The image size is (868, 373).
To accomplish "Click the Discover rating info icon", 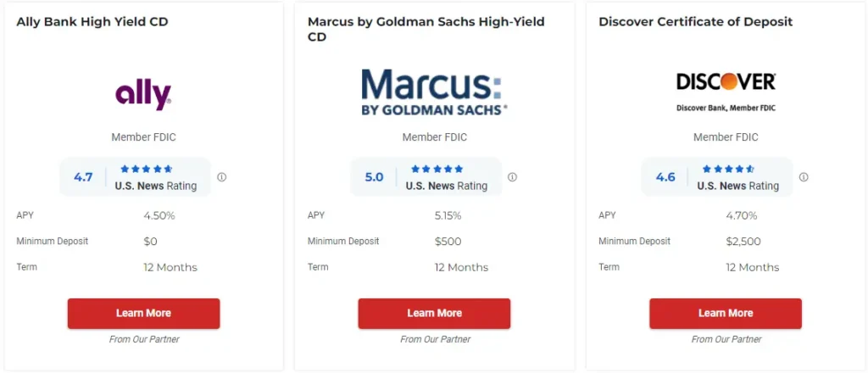I will pyautogui.click(x=804, y=177).
